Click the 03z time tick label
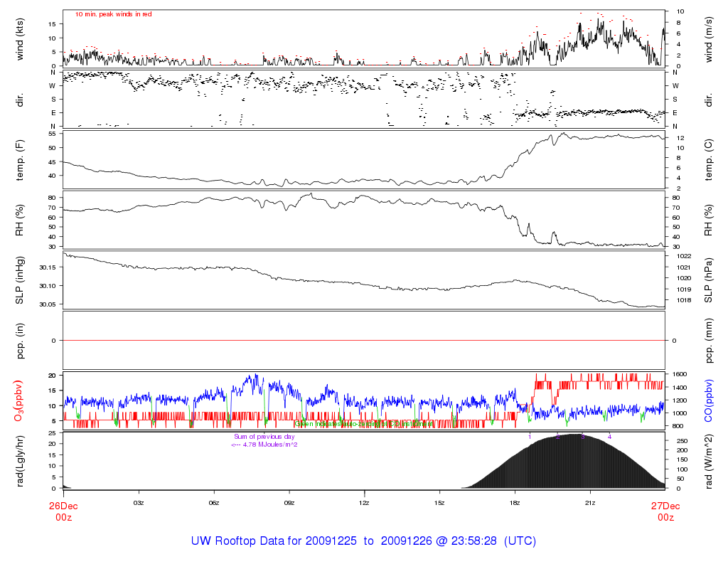This screenshot has height=569, width=728. (x=139, y=503)
